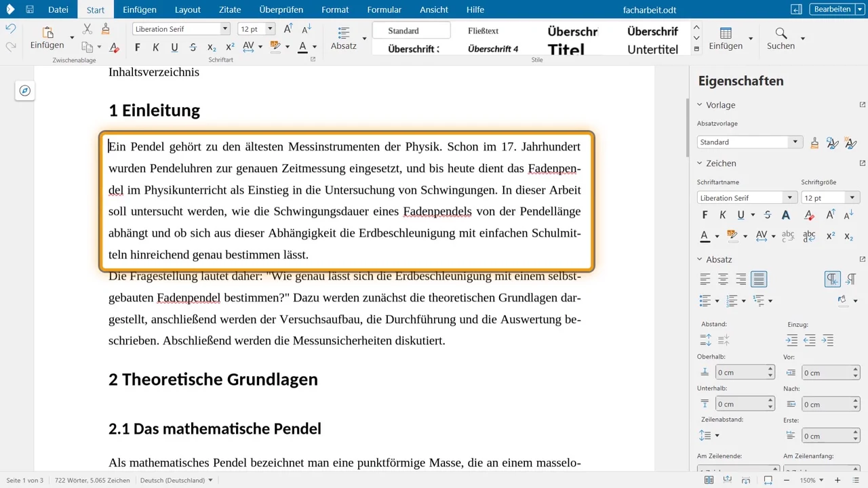Undo the last action

point(10,28)
